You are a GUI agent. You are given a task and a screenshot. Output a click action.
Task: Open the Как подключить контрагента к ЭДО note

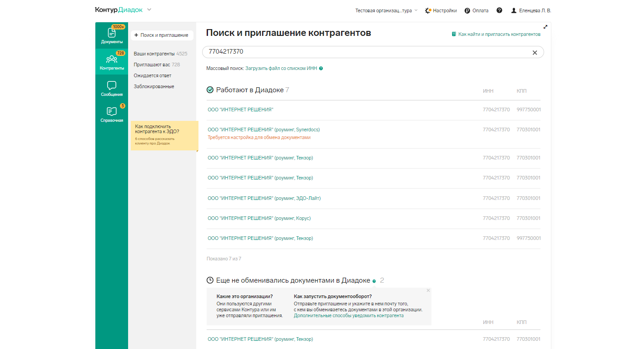click(x=164, y=135)
